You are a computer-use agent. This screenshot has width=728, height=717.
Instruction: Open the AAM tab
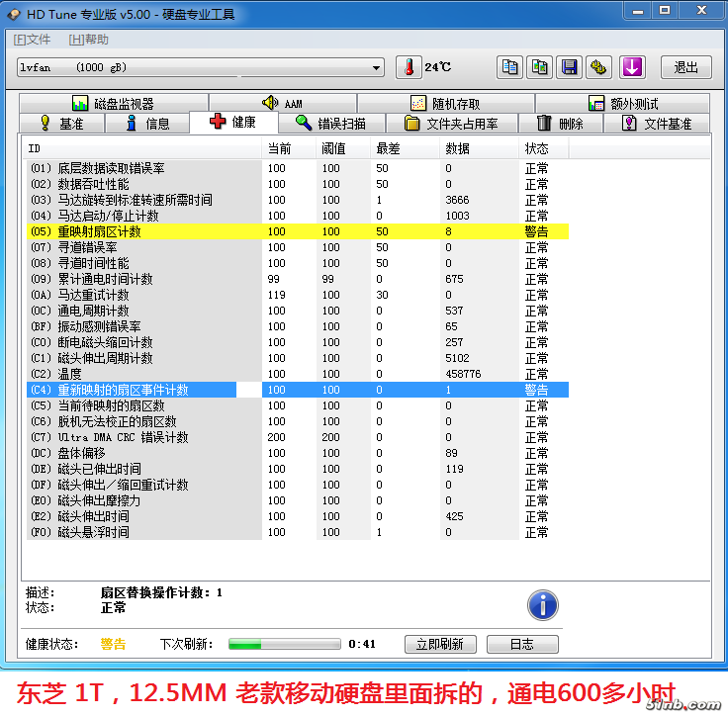tap(283, 104)
